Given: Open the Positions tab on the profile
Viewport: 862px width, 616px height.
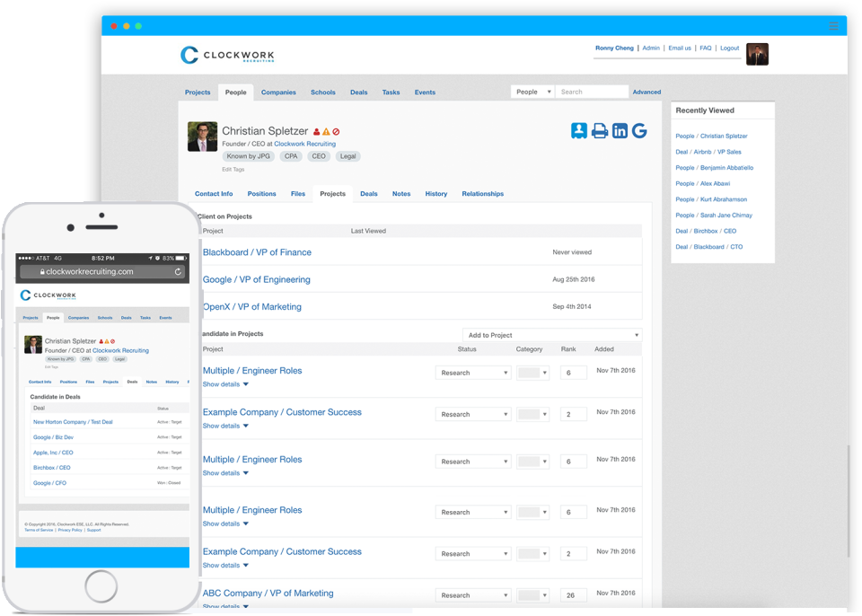Looking at the screenshot, I should [x=261, y=193].
